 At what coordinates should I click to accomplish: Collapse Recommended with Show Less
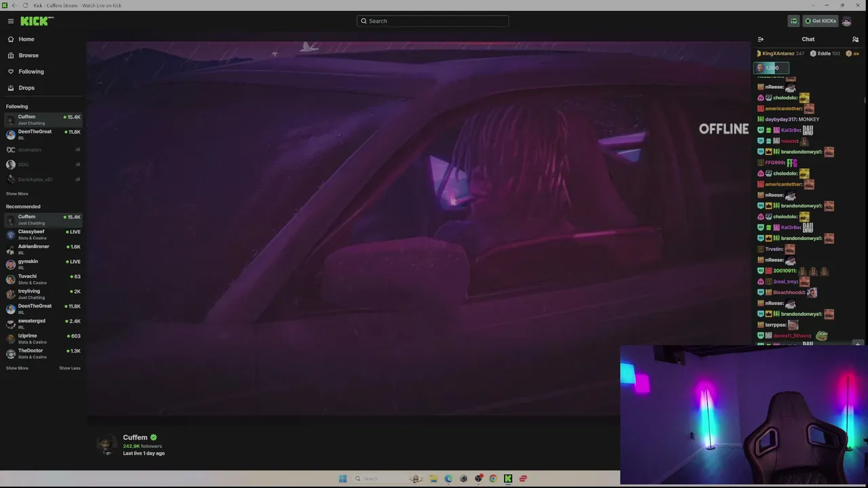[70, 368]
